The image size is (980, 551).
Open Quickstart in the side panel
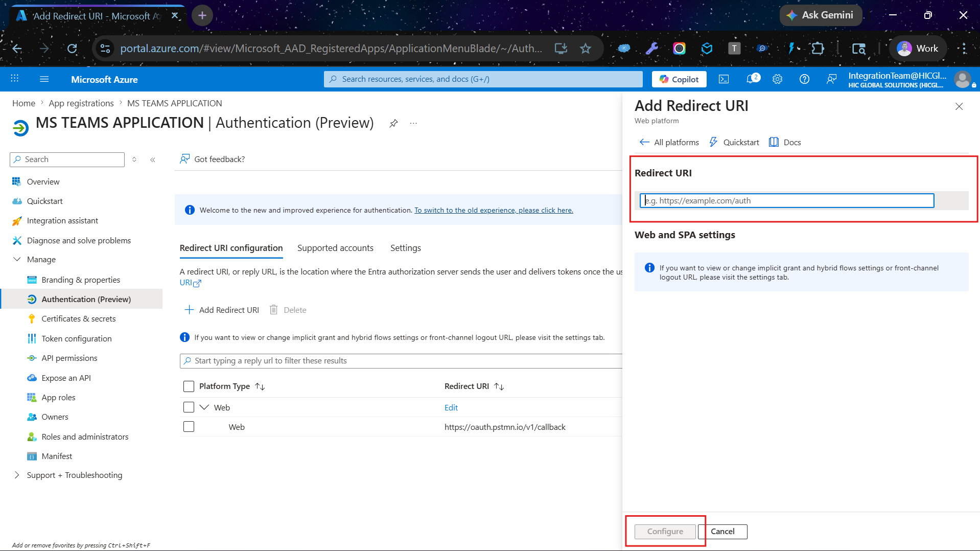click(x=734, y=142)
